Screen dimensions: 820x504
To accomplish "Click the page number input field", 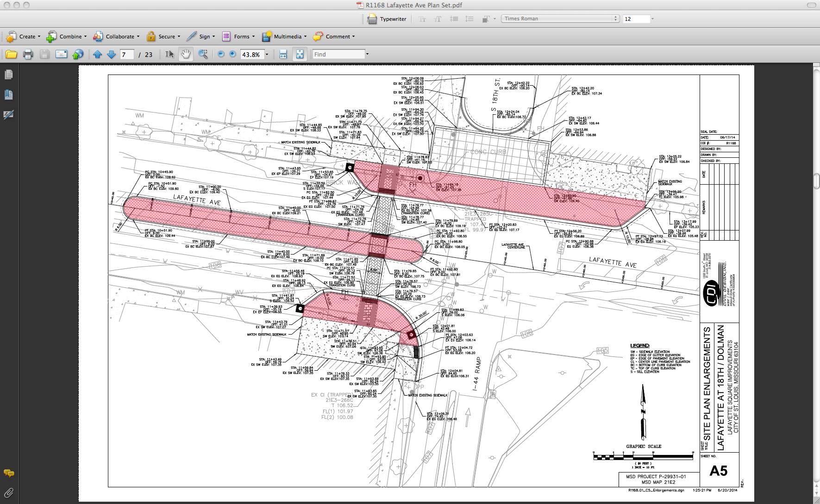I will pyautogui.click(x=126, y=55).
